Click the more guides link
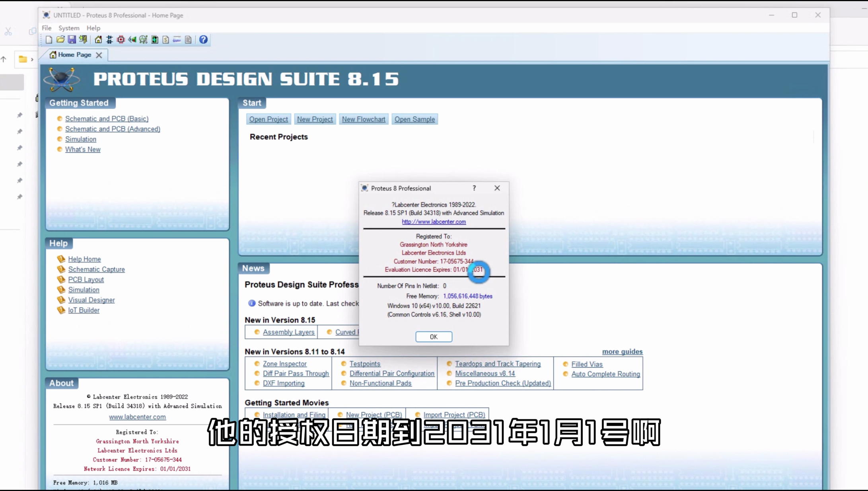868x491 pixels. tap(622, 352)
